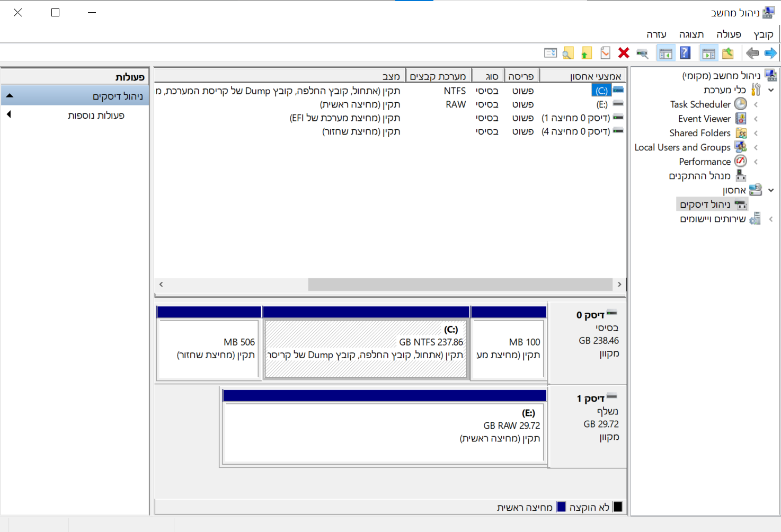Open 'מנהל ההתקנים' Device Manager icon
The width and height of the screenshot is (781, 532).
click(741, 175)
